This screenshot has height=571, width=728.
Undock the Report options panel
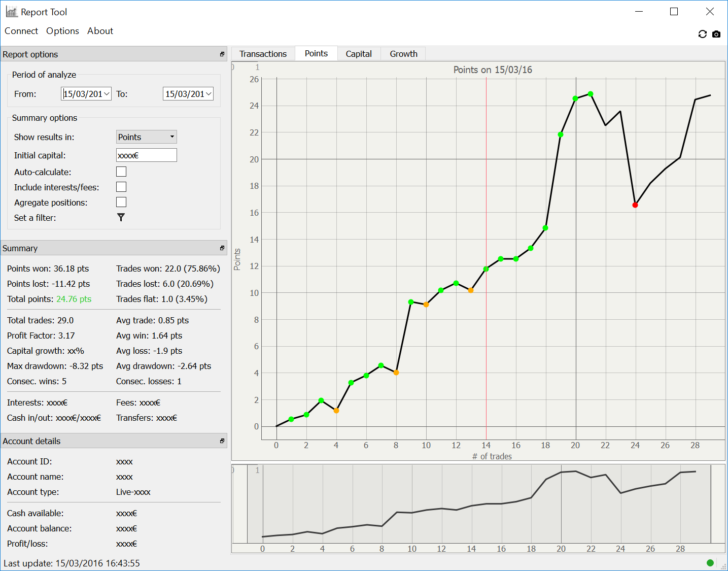222,54
